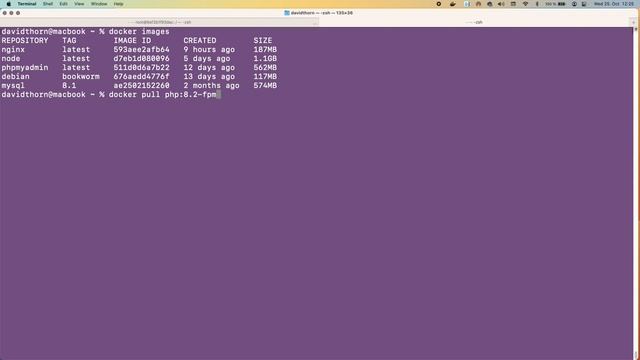Open the Window menu
Viewport: 640px width, 360px height.
(99, 4)
